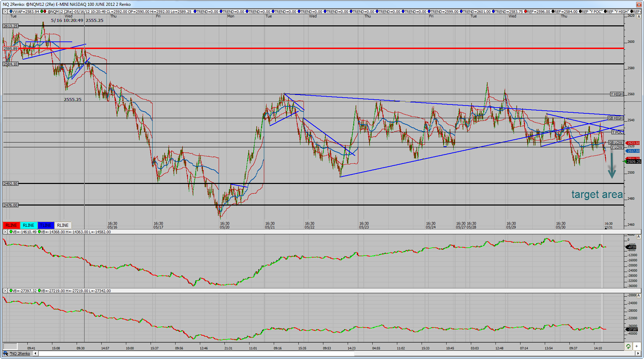Select the cyan RLINE drawing button
The image size is (644, 359).
tap(28, 225)
